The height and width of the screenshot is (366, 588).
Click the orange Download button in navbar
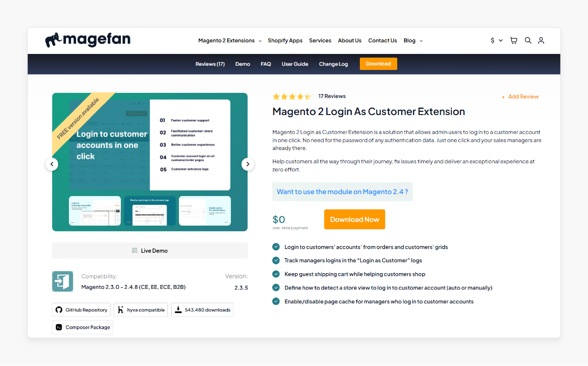[378, 64]
